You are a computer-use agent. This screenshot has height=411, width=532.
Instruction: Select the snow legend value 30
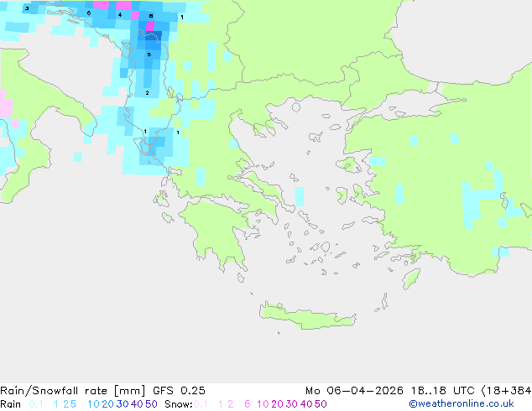point(292,404)
